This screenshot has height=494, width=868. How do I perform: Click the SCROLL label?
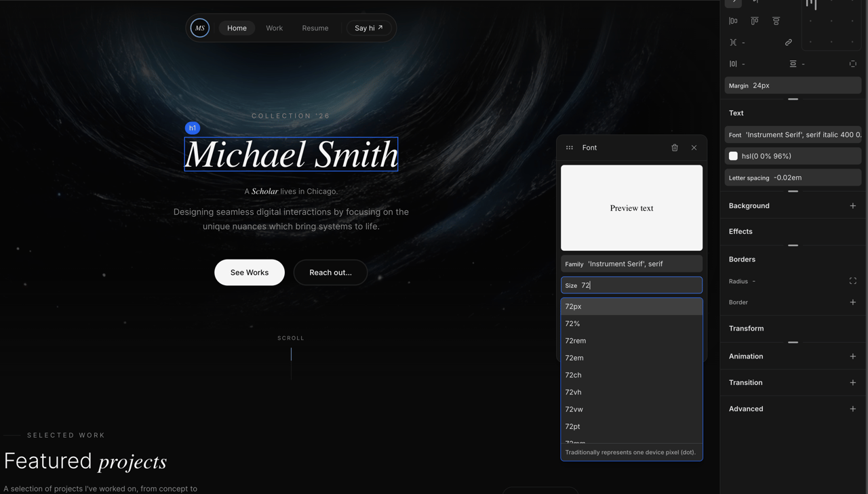(x=291, y=338)
